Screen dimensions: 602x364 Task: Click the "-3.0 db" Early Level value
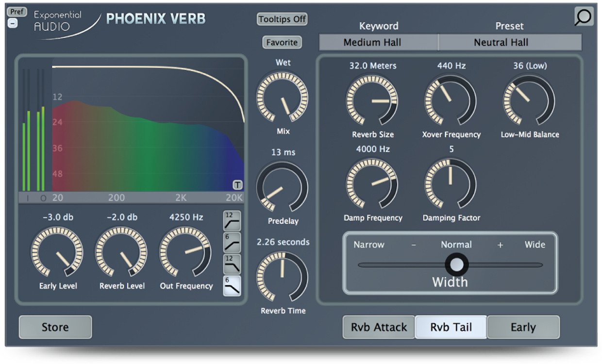point(58,217)
